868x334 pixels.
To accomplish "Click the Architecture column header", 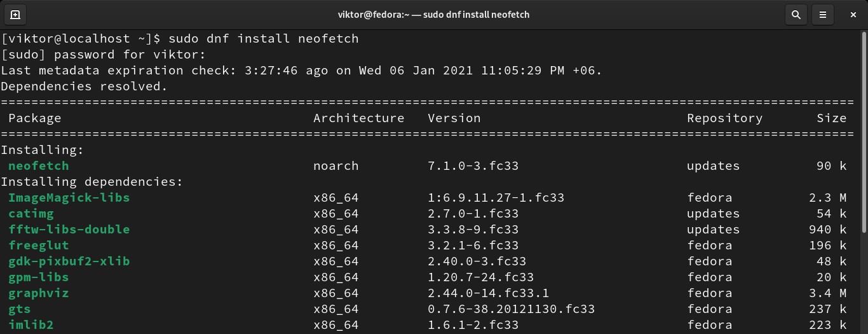I will point(358,118).
